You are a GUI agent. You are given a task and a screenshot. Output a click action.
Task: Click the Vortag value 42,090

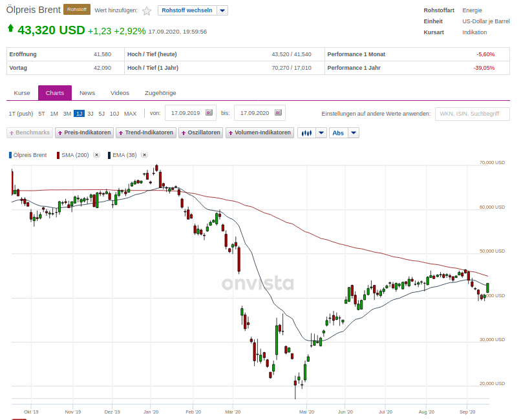102,68
